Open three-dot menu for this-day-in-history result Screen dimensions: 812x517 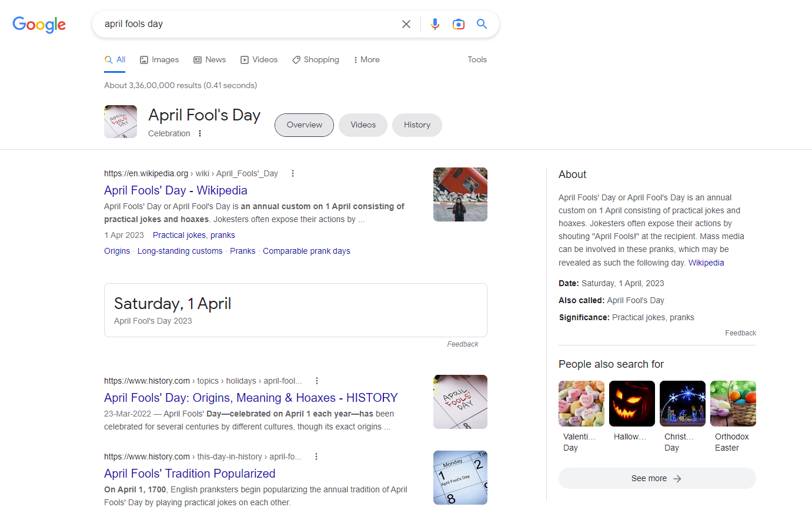pyautogui.click(x=316, y=456)
